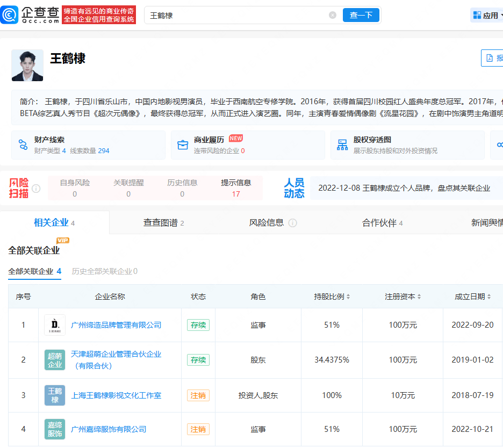503x448 pixels.
Task: Open the 股权穿透图 card
Action: point(407,145)
